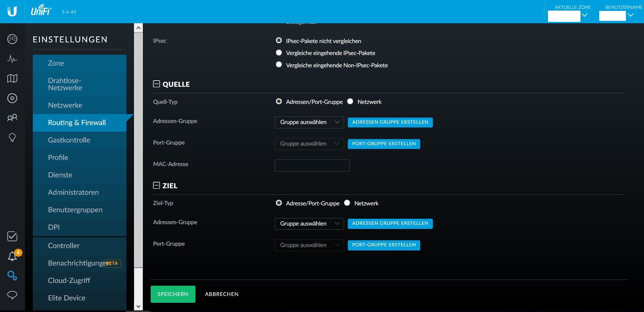Open the Quelle Adressen-Gruppe dropdown

point(309,122)
